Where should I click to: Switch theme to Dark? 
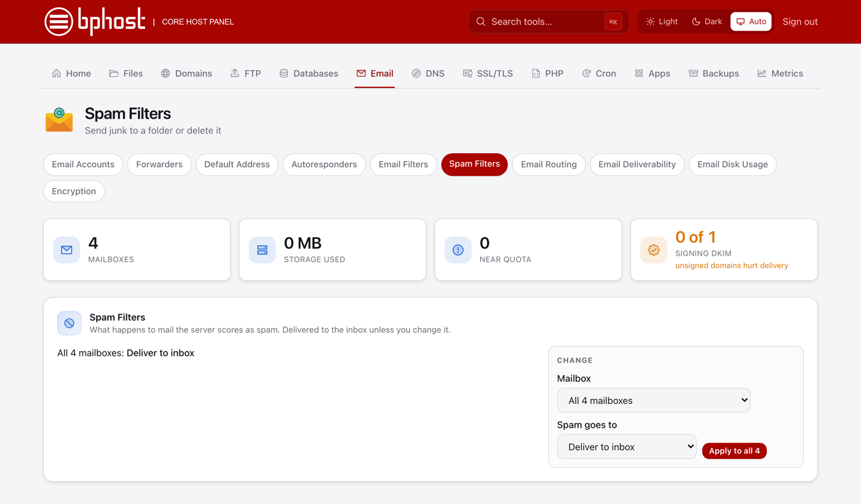pyautogui.click(x=707, y=22)
